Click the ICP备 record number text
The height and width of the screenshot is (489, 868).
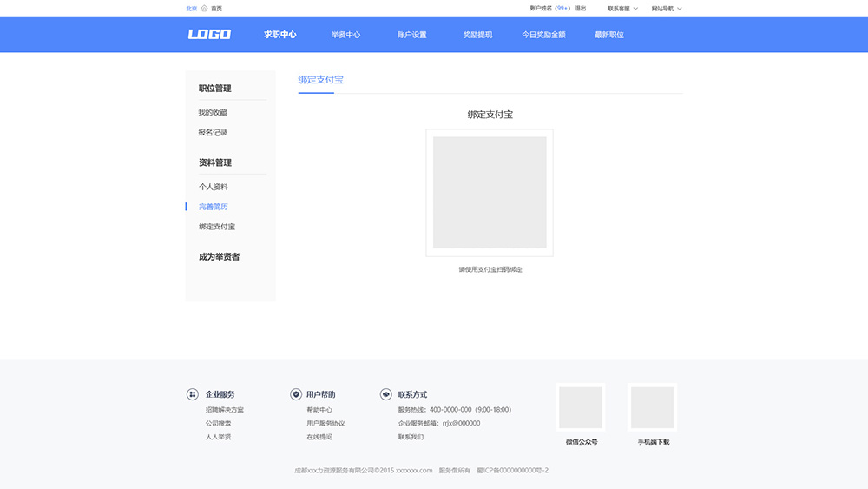point(512,471)
